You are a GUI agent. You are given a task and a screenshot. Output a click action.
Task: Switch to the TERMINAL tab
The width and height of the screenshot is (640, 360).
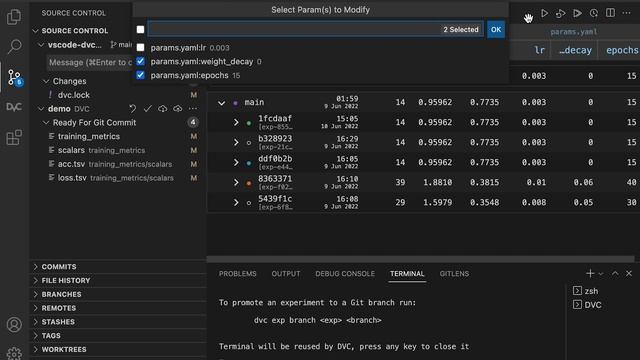(407, 273)
